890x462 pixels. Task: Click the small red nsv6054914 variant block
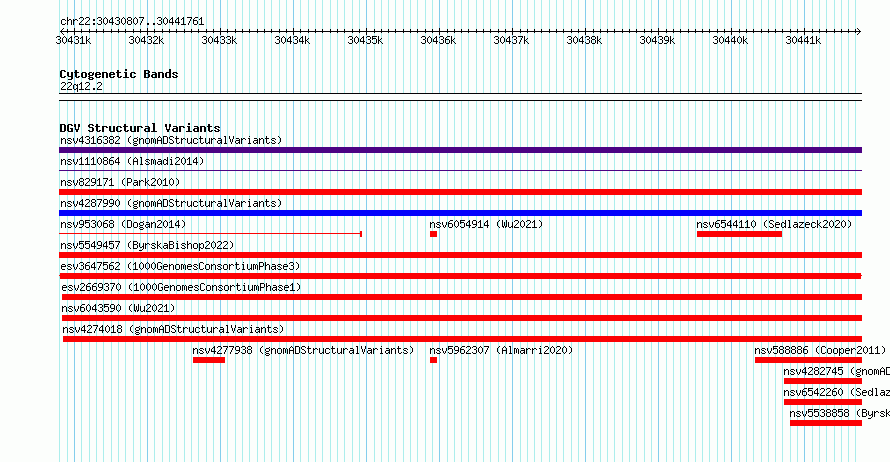coord(434,234)
